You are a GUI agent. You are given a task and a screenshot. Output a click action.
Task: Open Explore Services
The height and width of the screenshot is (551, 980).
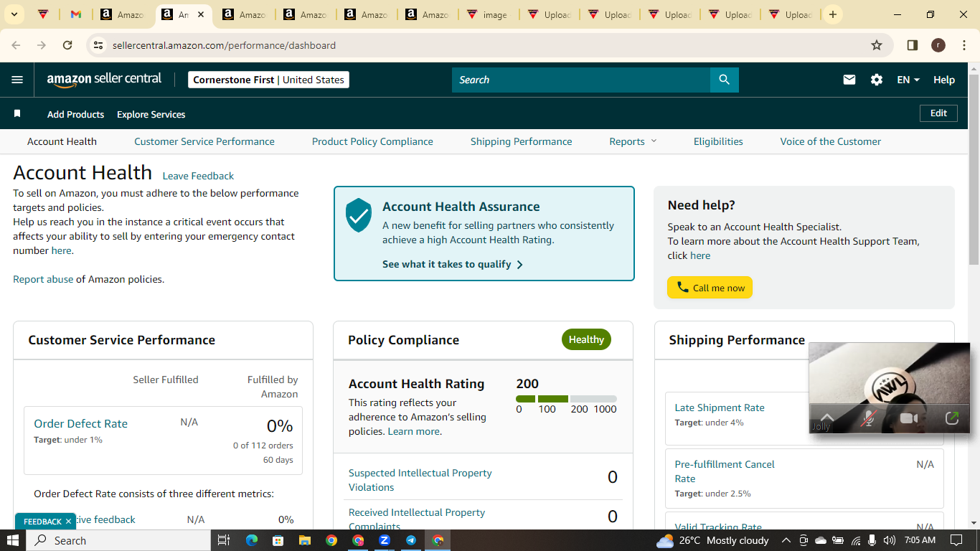pos(151,114)
